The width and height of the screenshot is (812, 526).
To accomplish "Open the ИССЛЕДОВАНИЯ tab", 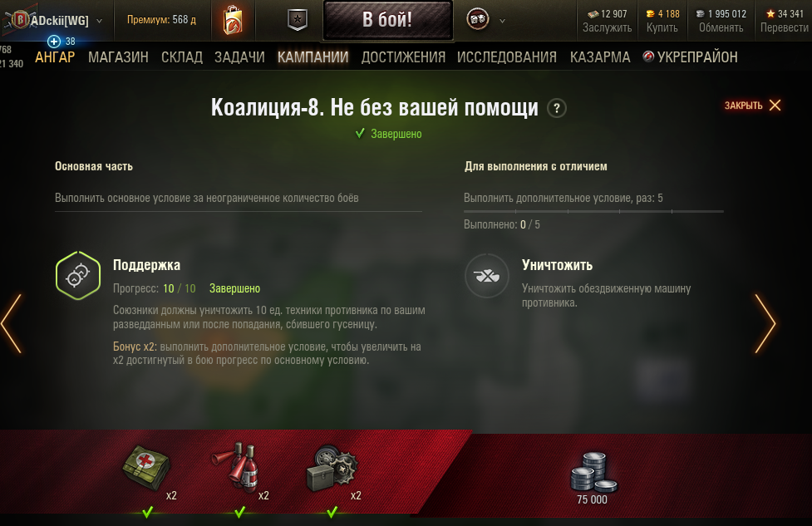I will (506, 57).
